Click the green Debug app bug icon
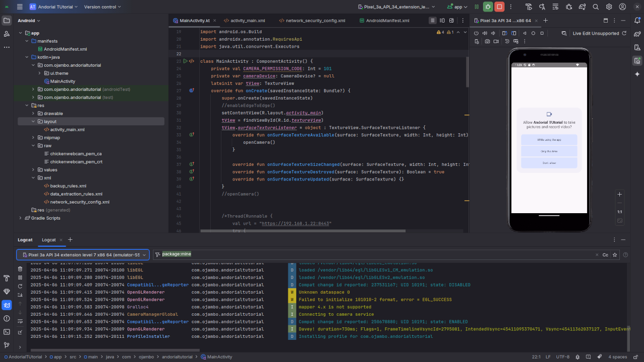This screenshot has width=644, height=362. (x=488, y=7)
